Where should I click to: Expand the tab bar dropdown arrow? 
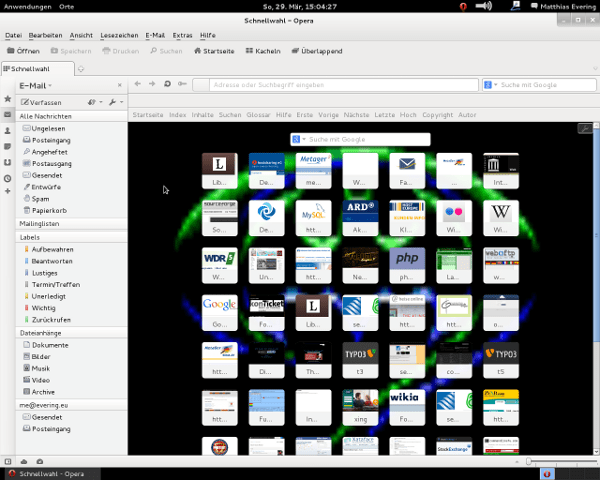tap(595, 69)
